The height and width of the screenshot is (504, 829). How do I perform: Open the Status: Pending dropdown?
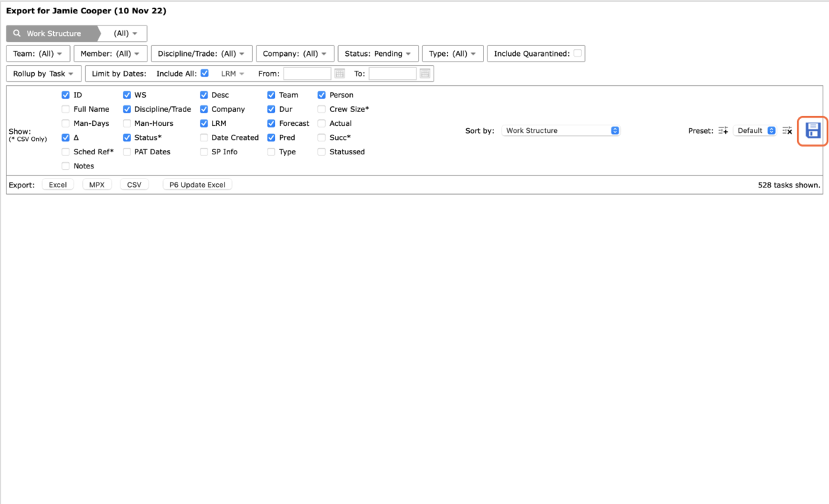pos(378,53)
